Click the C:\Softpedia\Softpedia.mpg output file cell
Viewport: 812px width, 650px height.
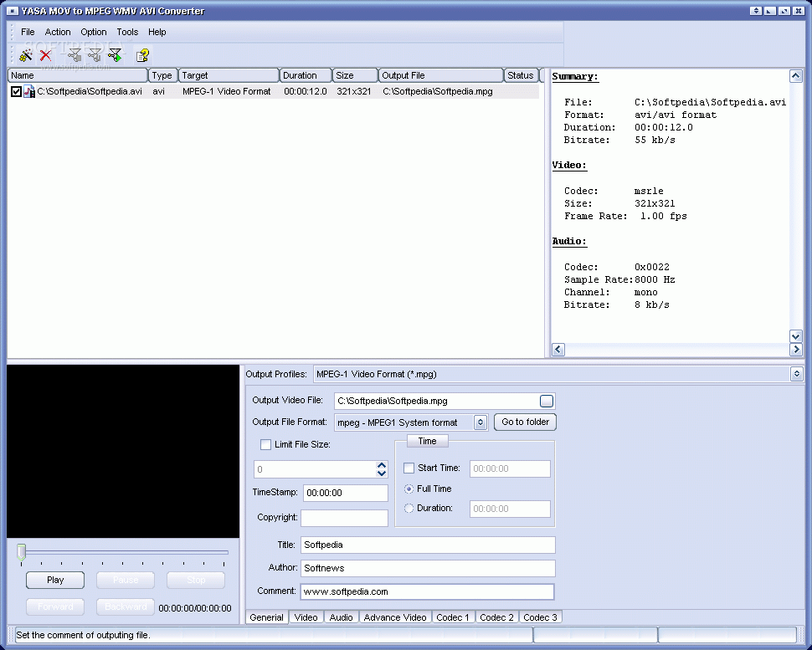tap(438, 91)
